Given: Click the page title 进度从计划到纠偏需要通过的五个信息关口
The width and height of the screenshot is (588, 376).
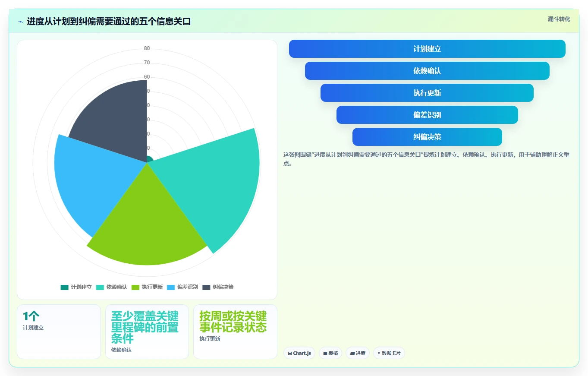Looking at the screenshot, I should pyautogui.click(x=109, y=22).
